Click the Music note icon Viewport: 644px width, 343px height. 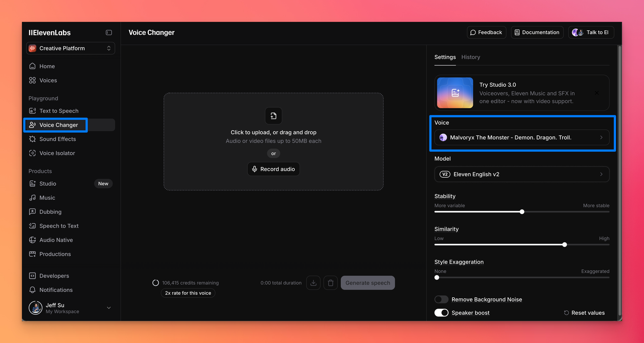pyautogui.click(x=32, y=198)
